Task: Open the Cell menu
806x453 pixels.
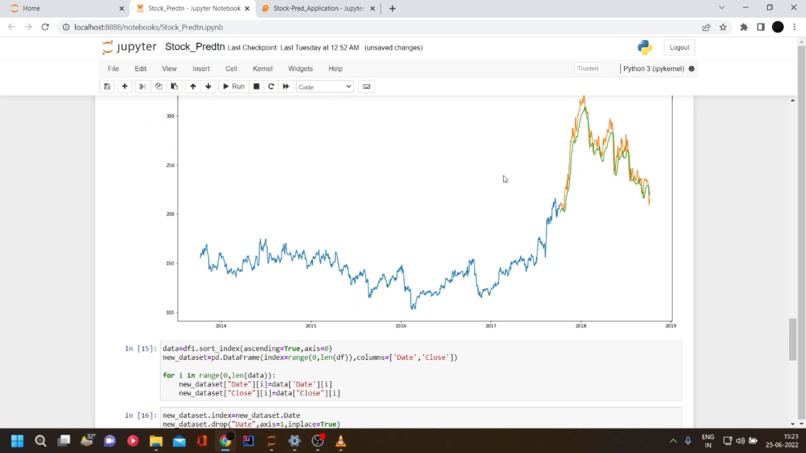Action: pyautogui.click(x=231, y=68)
